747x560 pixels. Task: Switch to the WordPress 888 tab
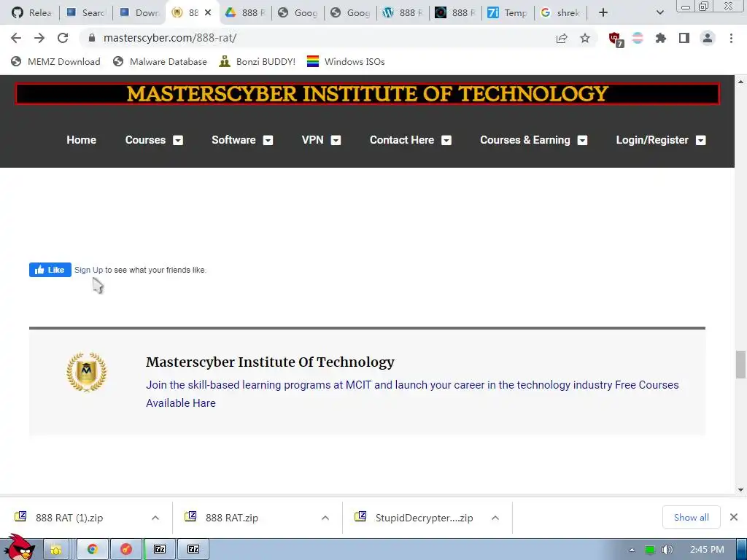pyautogui.click(x=403, y=12)
